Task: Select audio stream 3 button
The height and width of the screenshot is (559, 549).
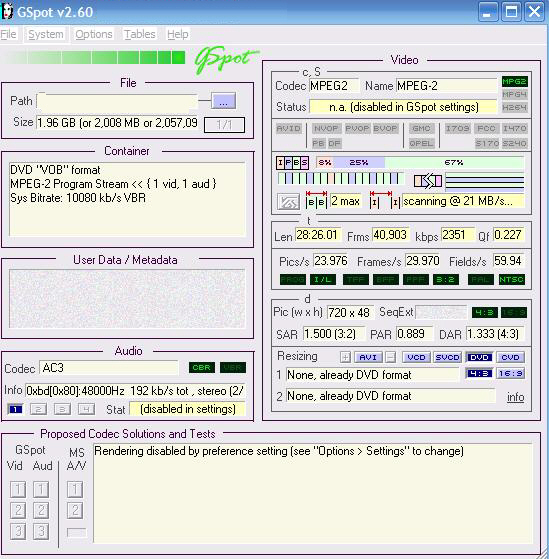Action: tap(62, 409)
